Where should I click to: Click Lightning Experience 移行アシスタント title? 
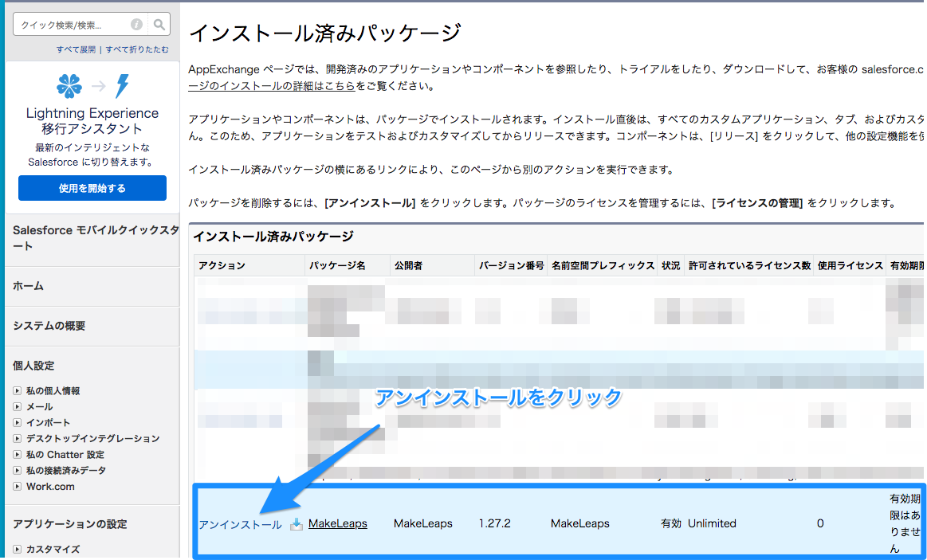tap(92, 120)
